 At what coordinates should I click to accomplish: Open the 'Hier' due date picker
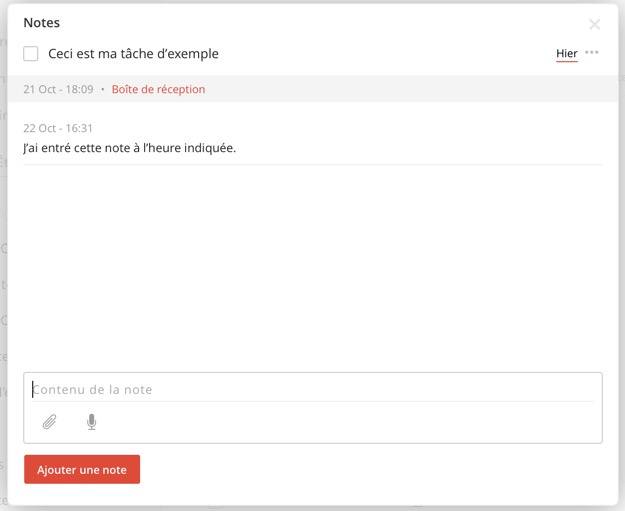click(x=567, y=53)
